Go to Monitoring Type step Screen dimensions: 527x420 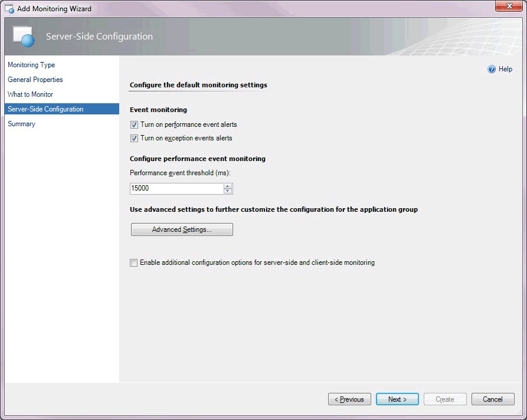31,65
